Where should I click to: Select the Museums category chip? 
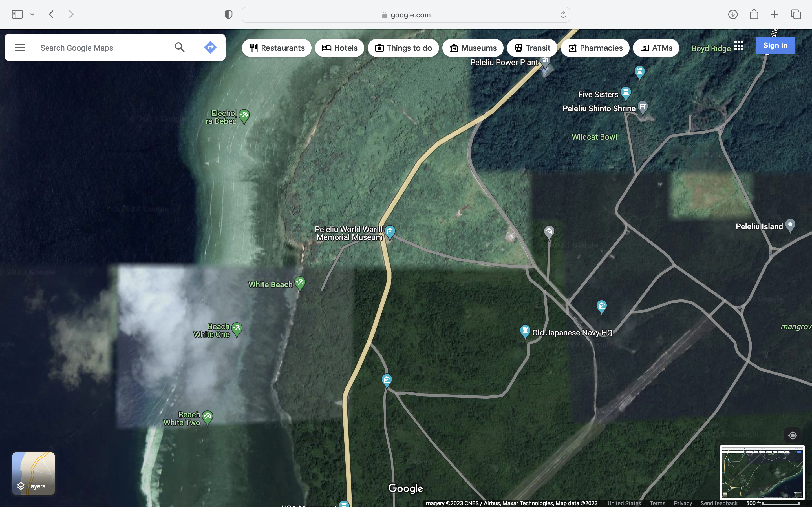(x=473, y=48)
